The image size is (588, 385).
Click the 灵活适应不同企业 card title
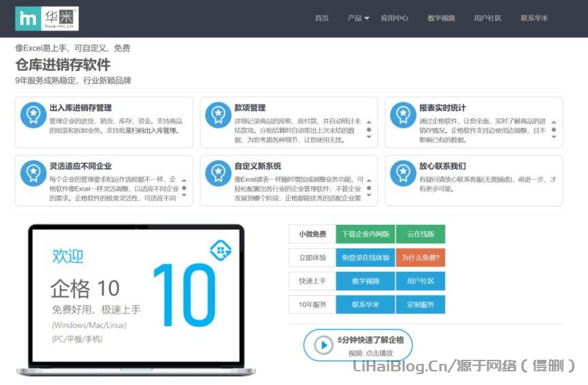(x=80, y=166)
